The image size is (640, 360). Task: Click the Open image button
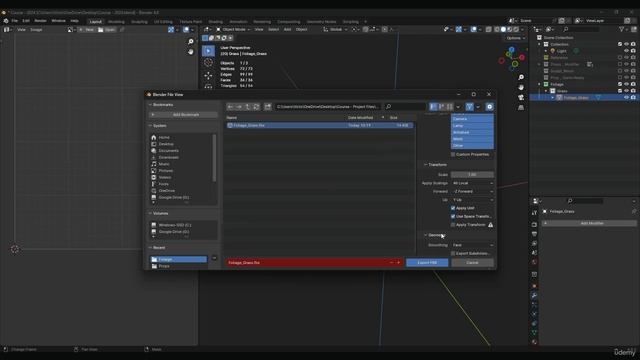pyautogui.click(x=107, y=29)
